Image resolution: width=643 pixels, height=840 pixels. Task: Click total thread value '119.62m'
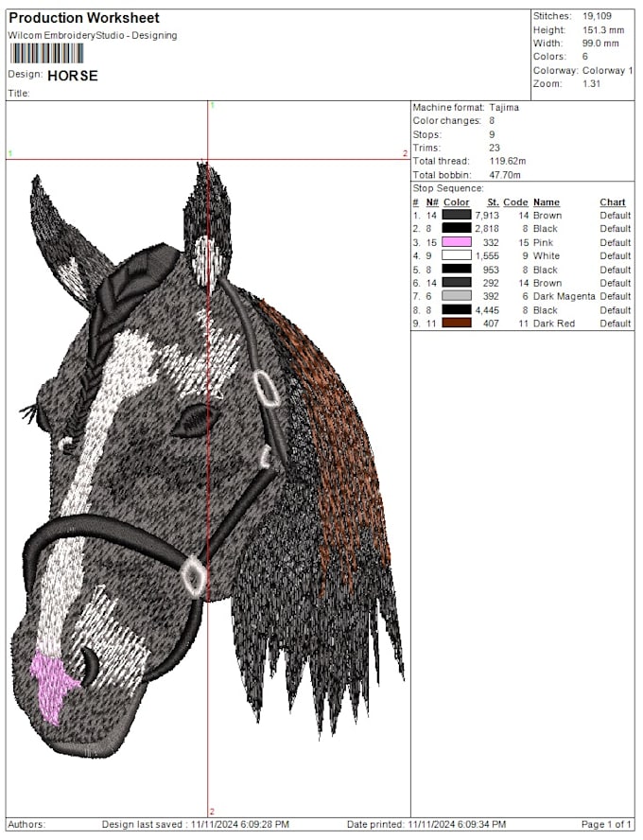click(x=508, y=161)
